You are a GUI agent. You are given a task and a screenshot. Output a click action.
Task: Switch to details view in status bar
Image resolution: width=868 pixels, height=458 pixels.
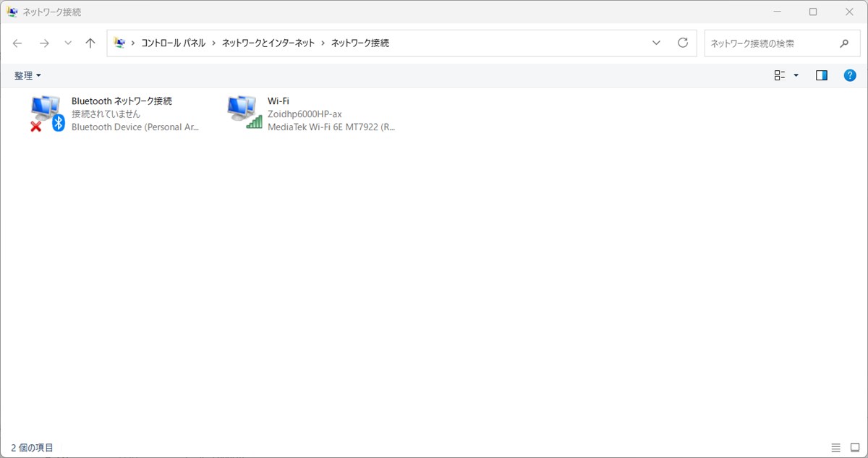click(836, 448)
